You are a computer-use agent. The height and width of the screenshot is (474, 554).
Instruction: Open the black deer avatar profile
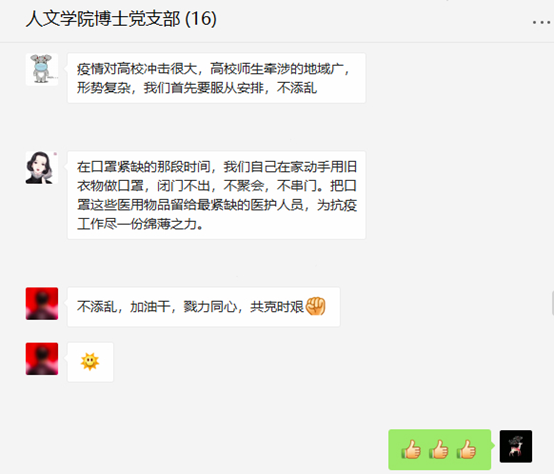[515, 446]
